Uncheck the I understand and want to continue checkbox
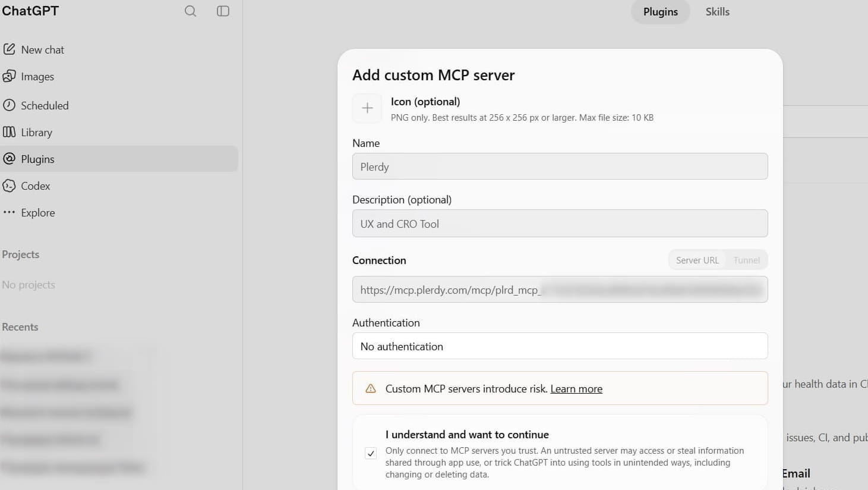 371,454
